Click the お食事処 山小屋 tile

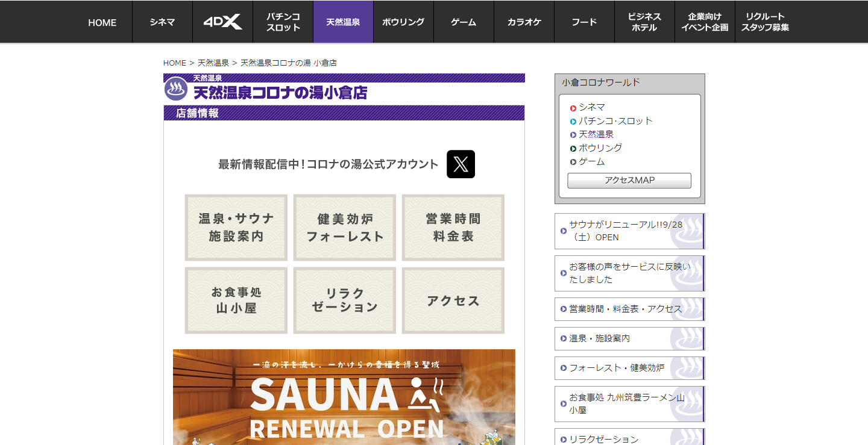(x=236, y=300)
